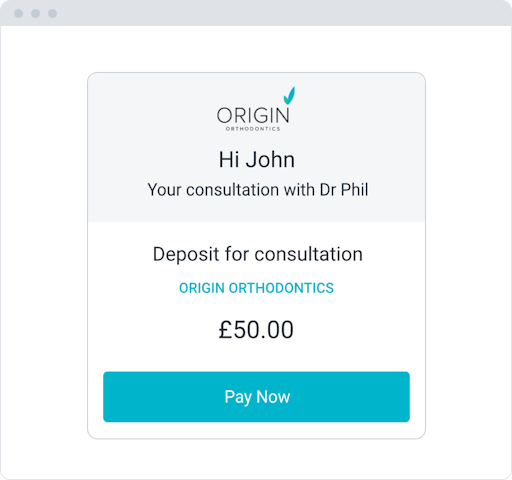Screen dimensions: 512x480
Task: Click the first window control dot
Action: (x=19, y=13)
